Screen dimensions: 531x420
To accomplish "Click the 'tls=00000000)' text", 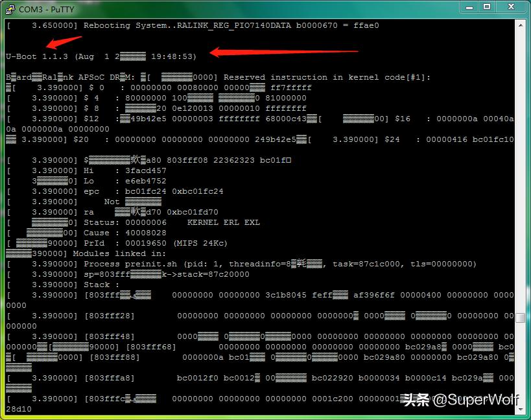I will [443, 264].
